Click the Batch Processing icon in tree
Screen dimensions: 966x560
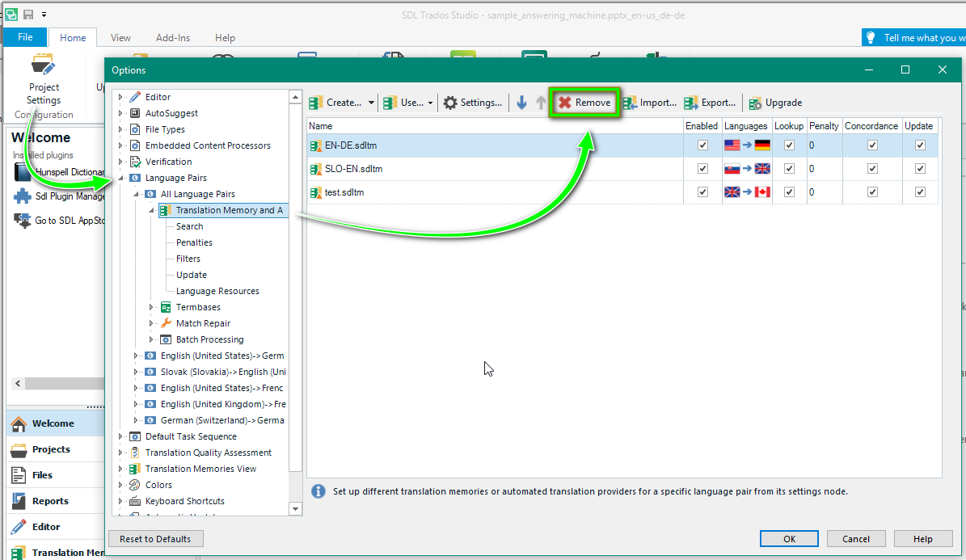(166, 339)
